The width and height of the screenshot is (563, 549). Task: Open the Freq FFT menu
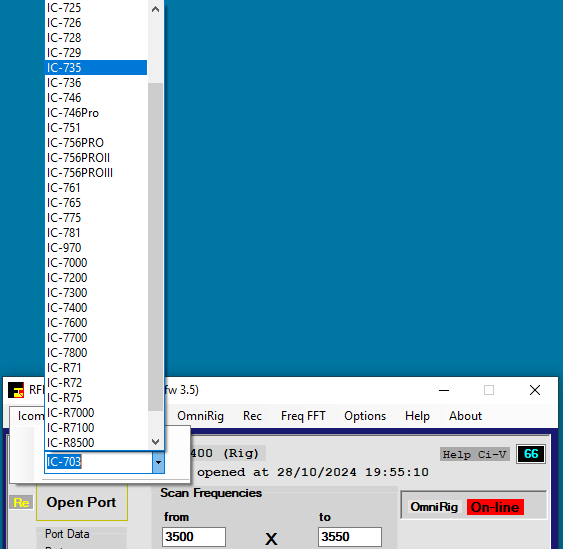pyautogui.click(x=303, y=416)
